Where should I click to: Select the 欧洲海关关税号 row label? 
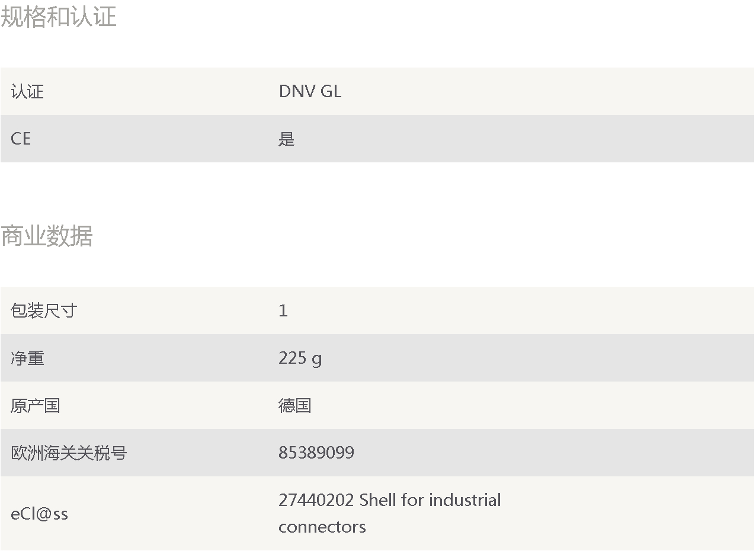[69, 453]
